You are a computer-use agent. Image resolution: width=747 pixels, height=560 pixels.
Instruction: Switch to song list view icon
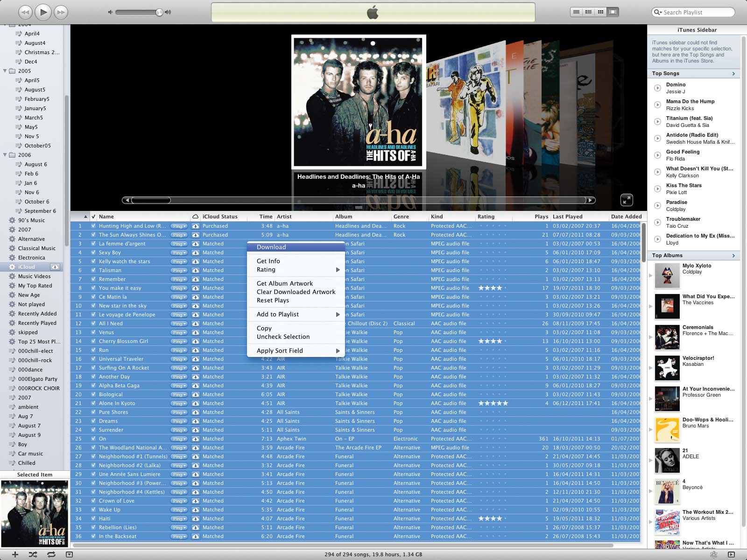pyautogui.click(x=577, y=12)
